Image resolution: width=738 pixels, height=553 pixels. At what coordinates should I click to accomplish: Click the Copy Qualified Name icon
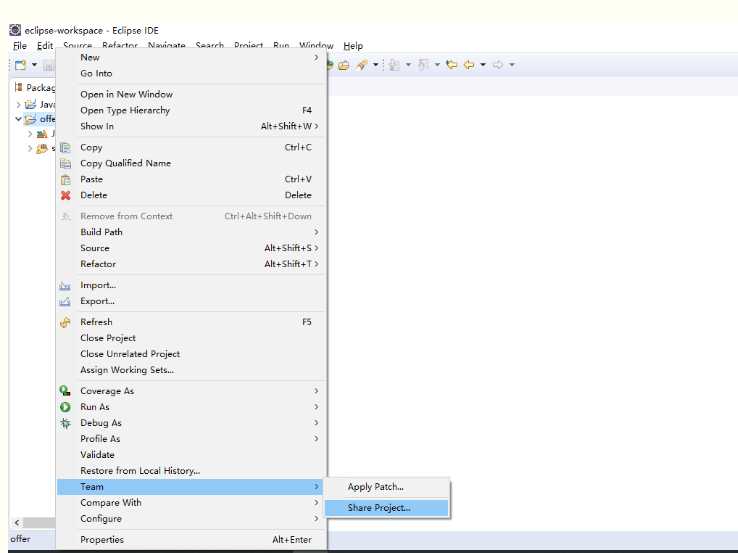pyautogui.click(x=65, y=163)
